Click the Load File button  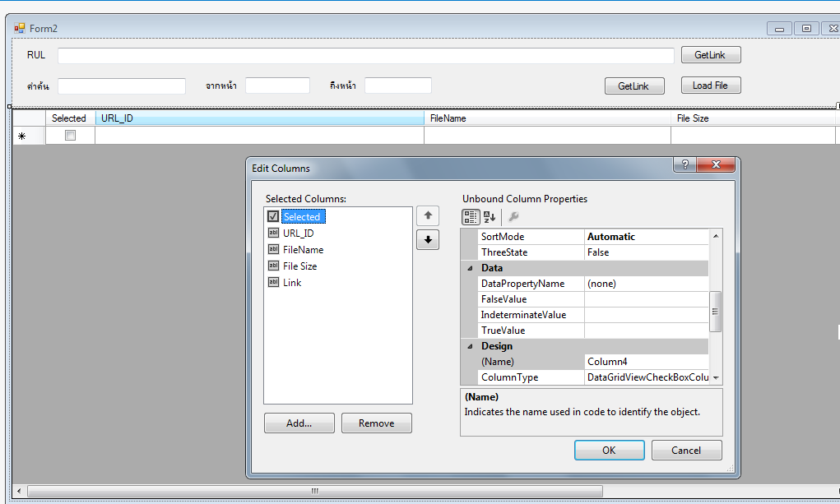(x=711, y=86)
